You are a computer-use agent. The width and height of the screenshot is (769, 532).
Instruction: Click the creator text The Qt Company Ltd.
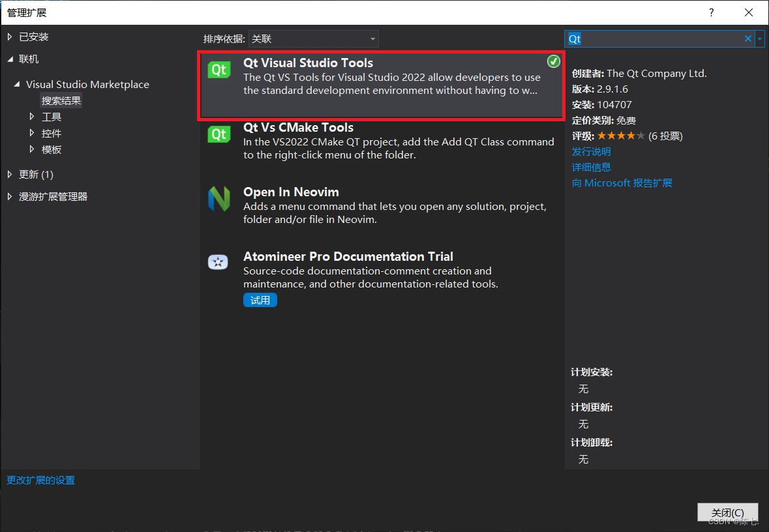tap(657, 74)
